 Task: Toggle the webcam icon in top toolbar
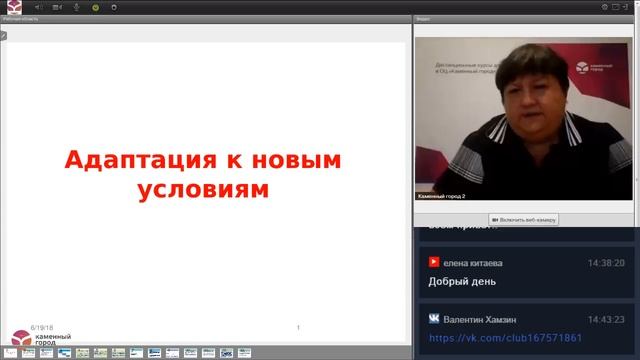(x=57, y=7)
